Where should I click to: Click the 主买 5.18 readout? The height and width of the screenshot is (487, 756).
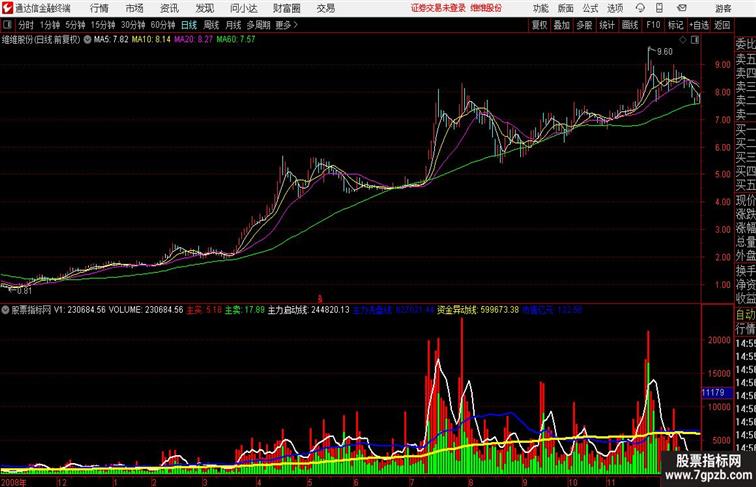pyautogui.click(x=204, y=310)
